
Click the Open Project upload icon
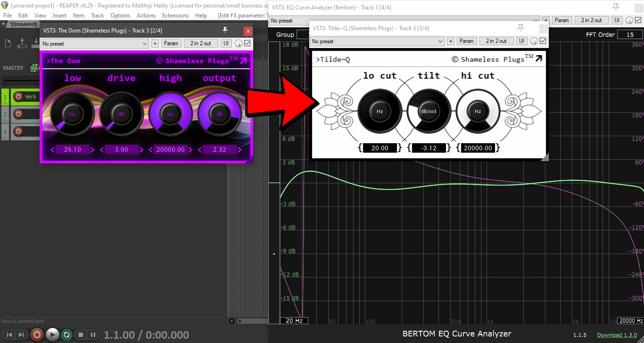coord(22,43)
